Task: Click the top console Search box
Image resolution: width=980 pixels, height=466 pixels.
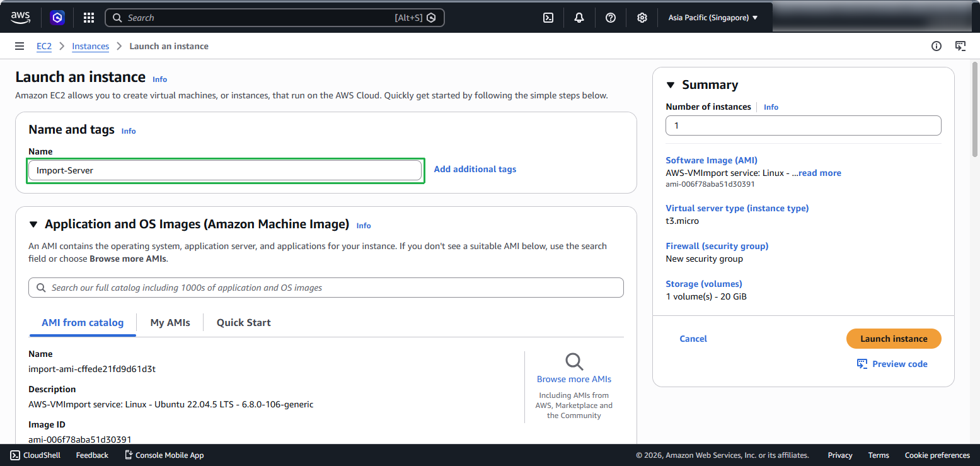Action: tap(275, 18)
